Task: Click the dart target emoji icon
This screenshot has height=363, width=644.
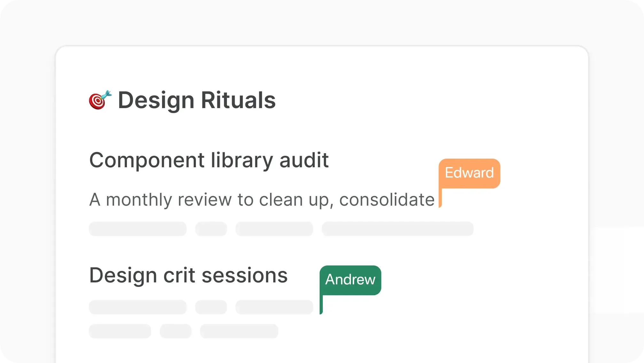Action: (x=100, y=100)
